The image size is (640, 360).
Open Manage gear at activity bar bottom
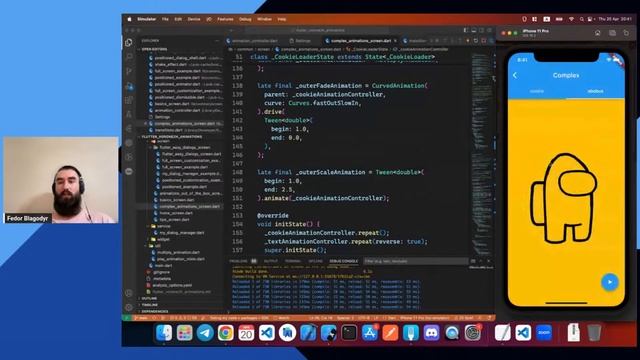(x=129, y=307)
